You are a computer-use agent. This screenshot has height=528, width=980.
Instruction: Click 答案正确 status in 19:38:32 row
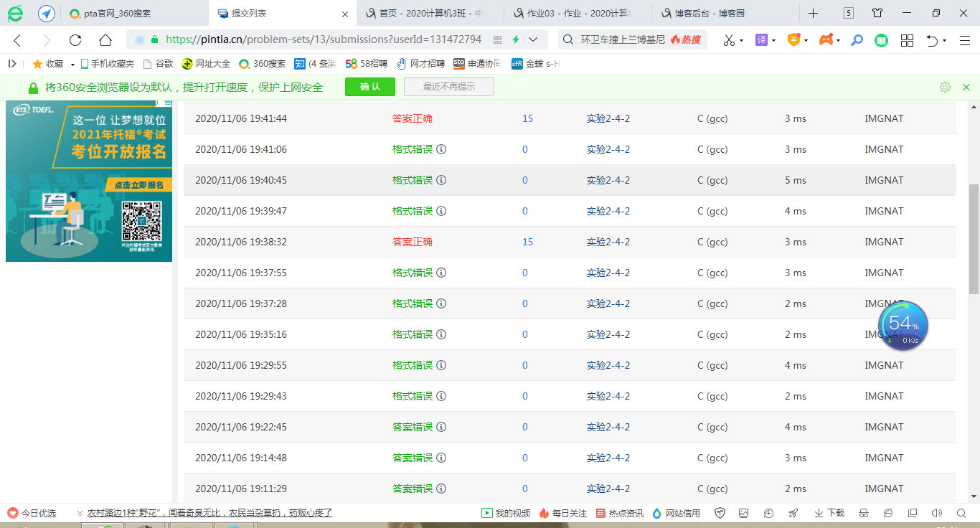pyautogui.click(x=413, y=242)
